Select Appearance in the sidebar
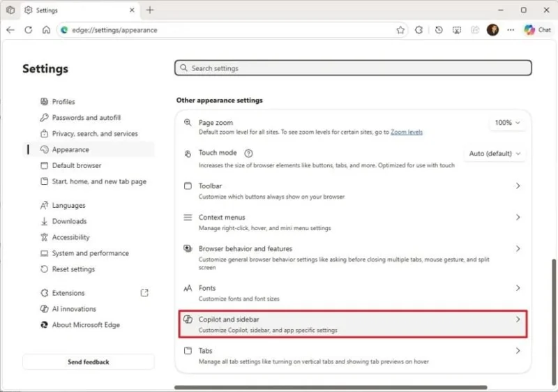 pos(89,149)
